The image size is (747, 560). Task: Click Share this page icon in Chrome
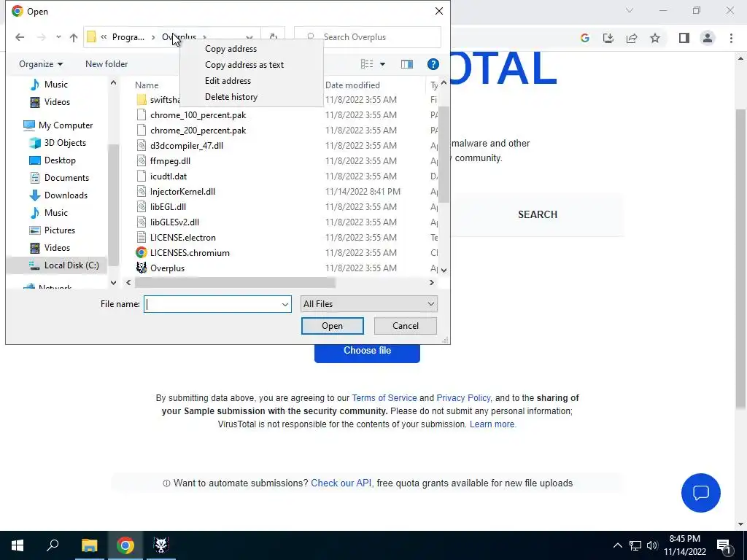pos(632,38)
